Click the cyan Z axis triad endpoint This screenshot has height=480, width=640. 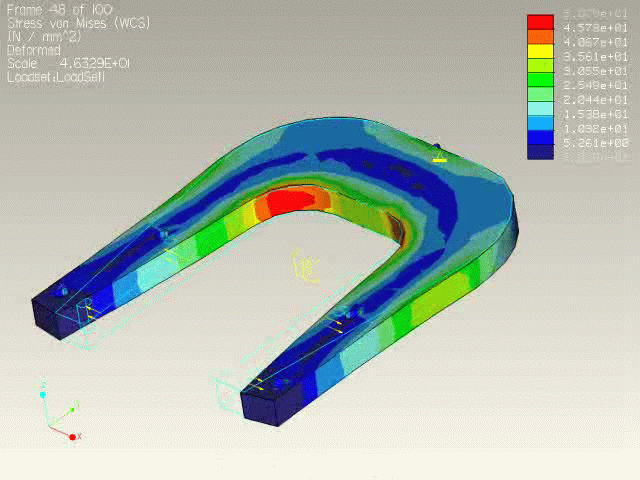coord(43,394)
